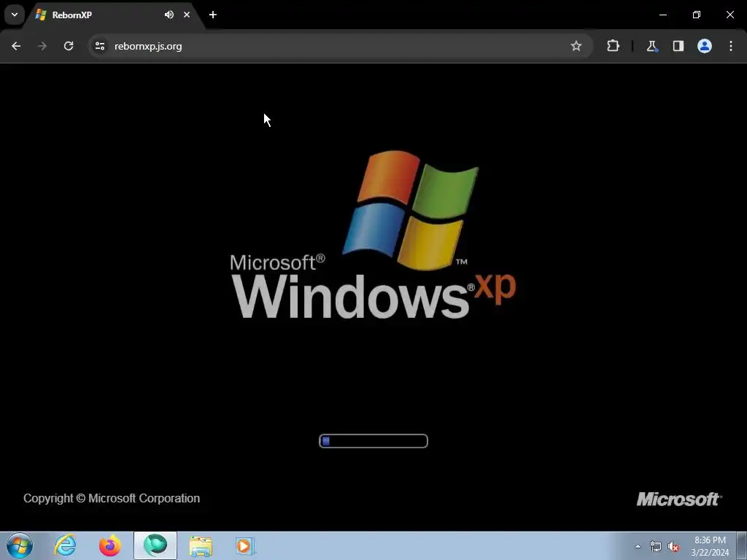Close the RebornXP tab

(x=187, y=15)
